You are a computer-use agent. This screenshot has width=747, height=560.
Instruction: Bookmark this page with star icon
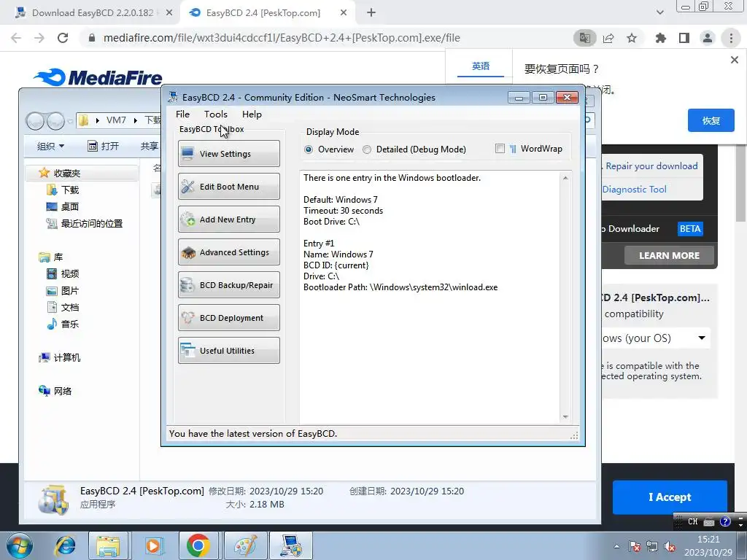click(632, 38)
